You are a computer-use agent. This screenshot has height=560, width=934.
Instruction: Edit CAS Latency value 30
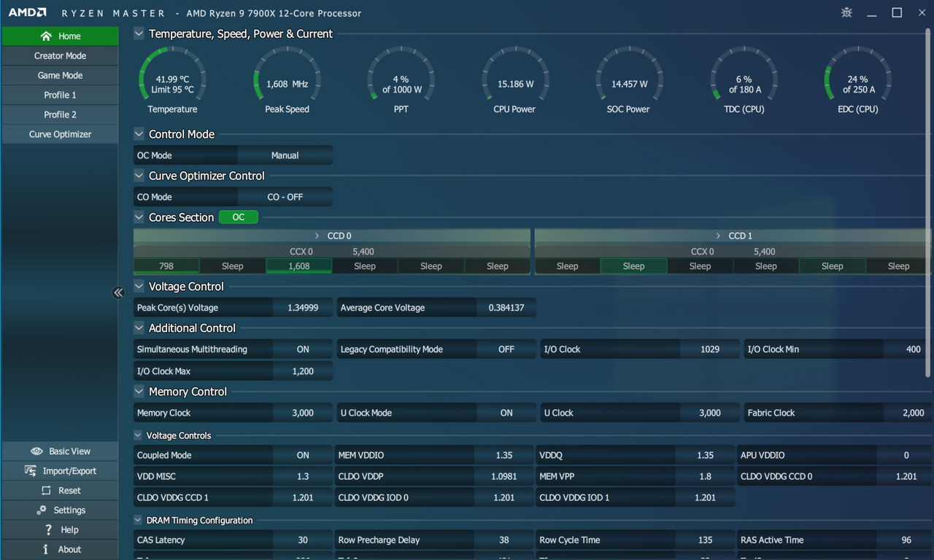coord(303,540)
